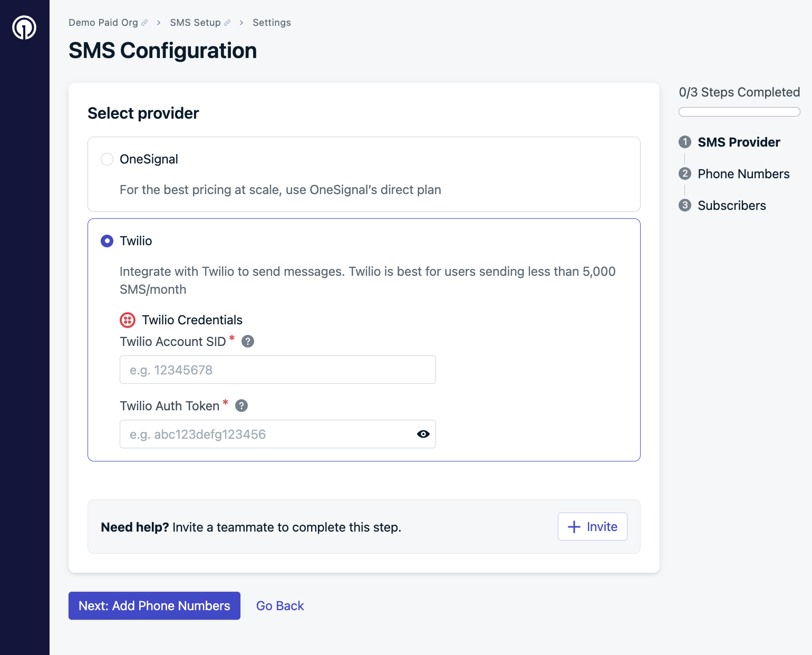Click the red Twilio Credentials logo
The image size is (812, 655).
(128, 320)
